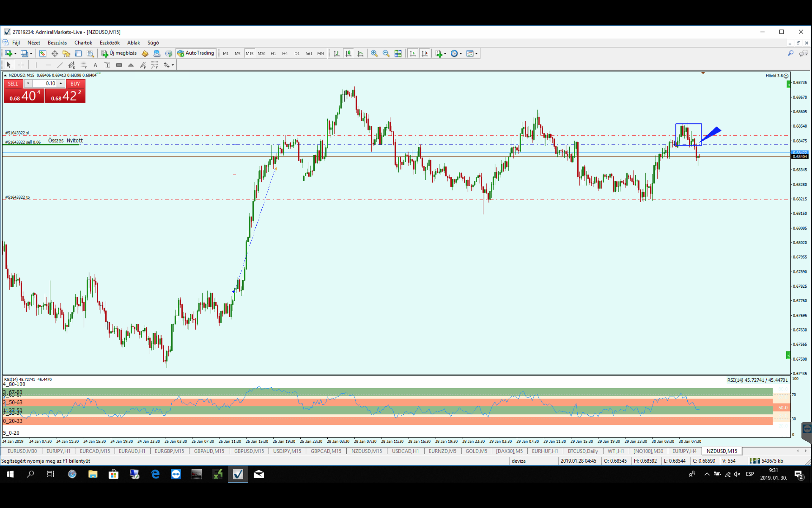Tile windows with the grid icon
The width and height of the screenshot is (812, 508).
(x=398, y=53)
